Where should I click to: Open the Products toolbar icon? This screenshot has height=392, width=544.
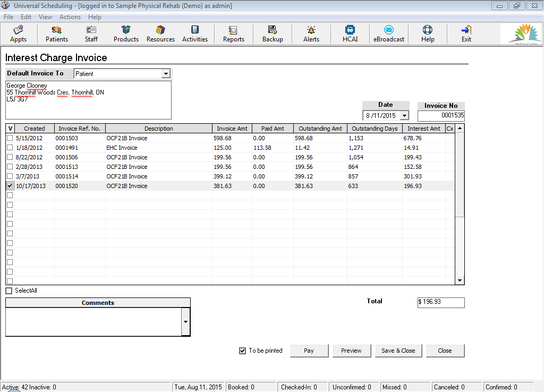(x=126, y=33)
